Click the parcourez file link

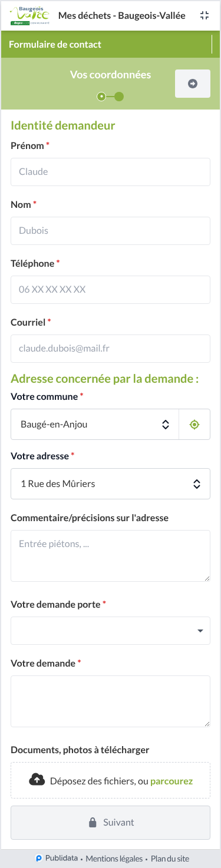[x=171, y=781]
